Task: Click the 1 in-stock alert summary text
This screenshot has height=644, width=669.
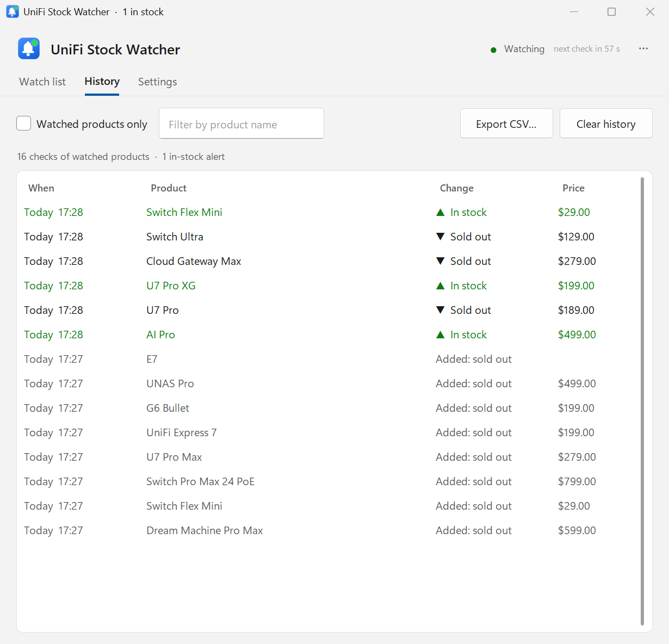Action: tap(194, 157)
